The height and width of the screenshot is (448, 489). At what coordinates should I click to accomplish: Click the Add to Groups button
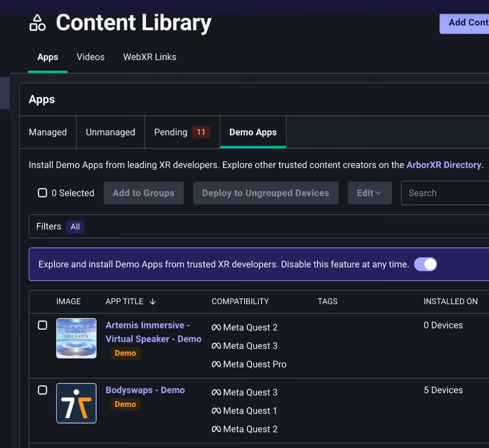click(143, 193)
